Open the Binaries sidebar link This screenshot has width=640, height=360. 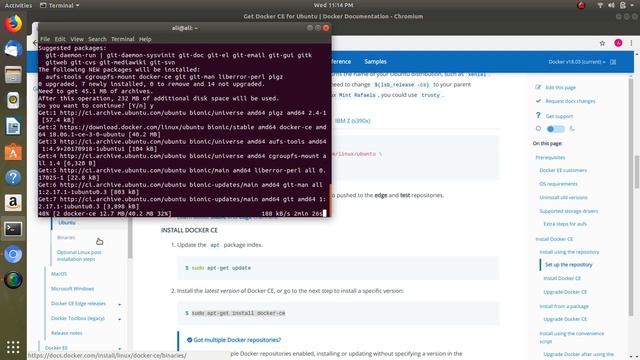click(66, 237)
